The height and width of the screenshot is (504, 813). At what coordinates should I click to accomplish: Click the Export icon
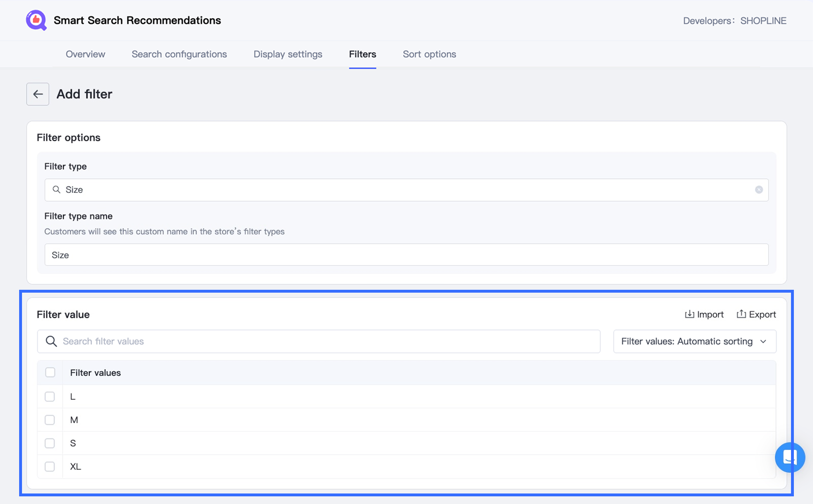pyautogui.click(x=741, y=314)
